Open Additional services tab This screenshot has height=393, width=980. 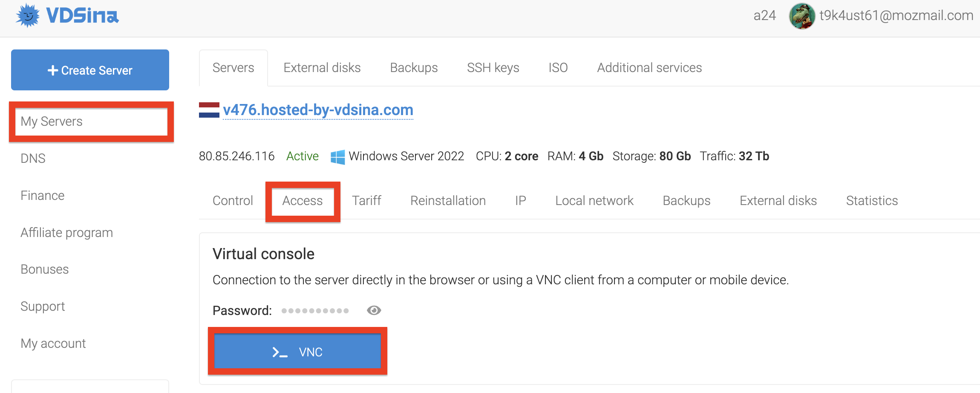pos(649,68)
